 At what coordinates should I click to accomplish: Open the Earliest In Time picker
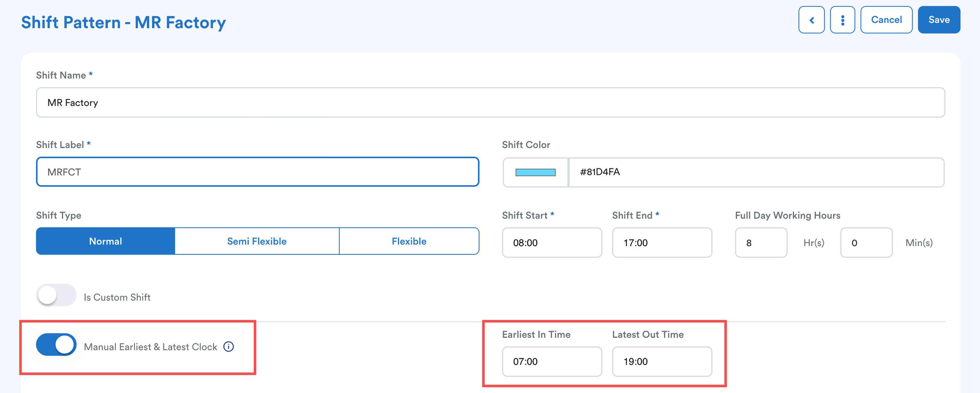tap(552, 361)
